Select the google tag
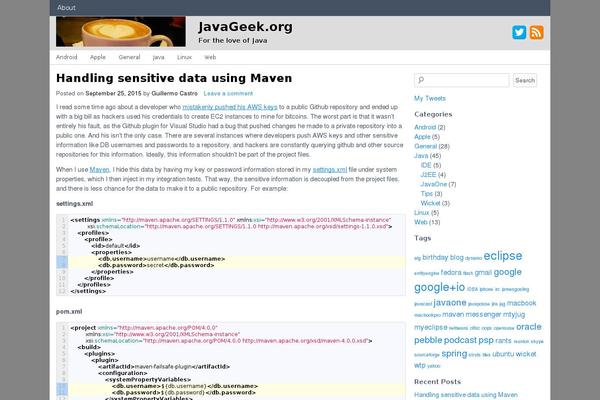The image size is (600, 400). pos(507,272)
